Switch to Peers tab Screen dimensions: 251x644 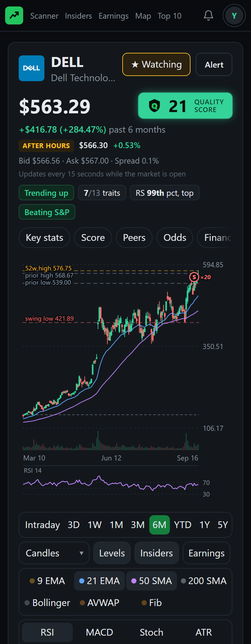coord(134,238)
